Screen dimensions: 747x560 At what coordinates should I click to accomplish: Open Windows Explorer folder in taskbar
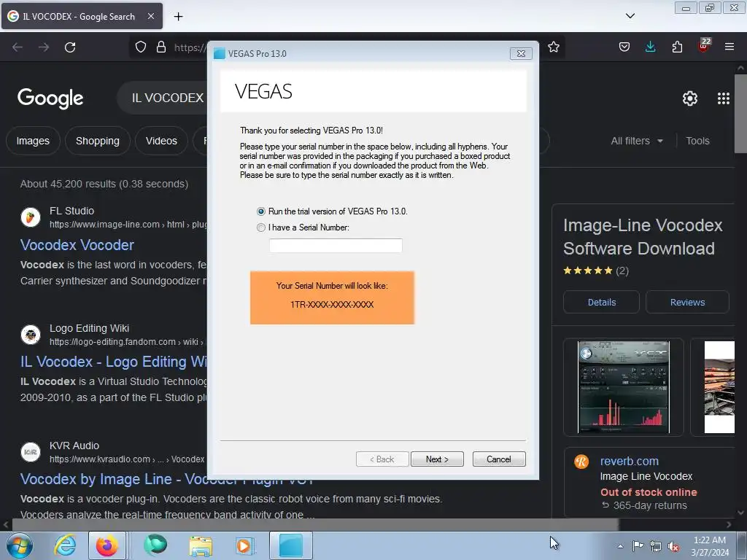pyautogui.click(x=201, y=545)
